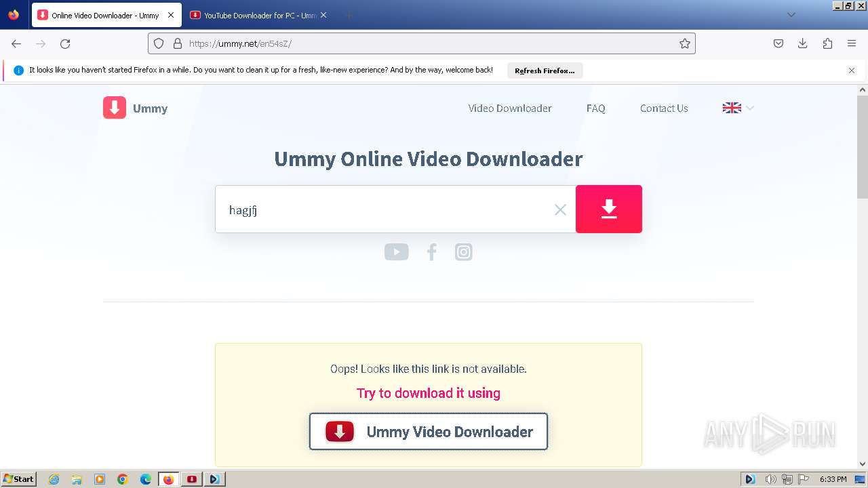This screenshot has width=868, height=488.
Task: Bookmark this page with the star icon
Action: [685, 43]
